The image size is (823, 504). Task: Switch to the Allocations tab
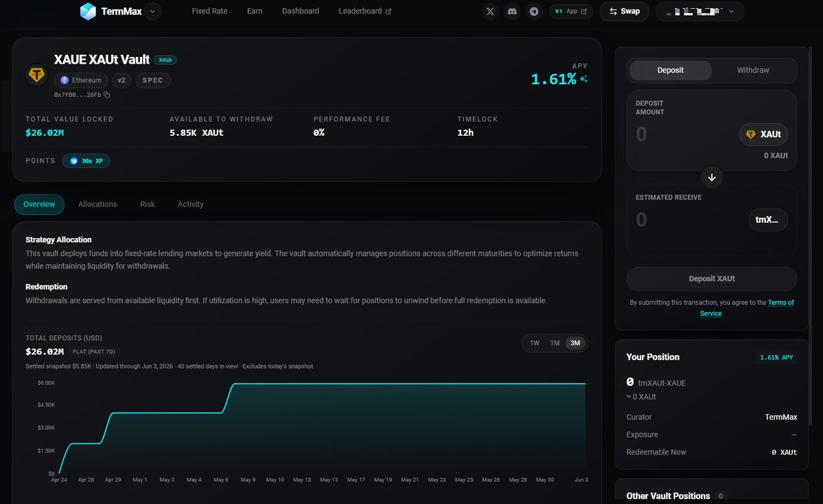[x=97, y=204]
